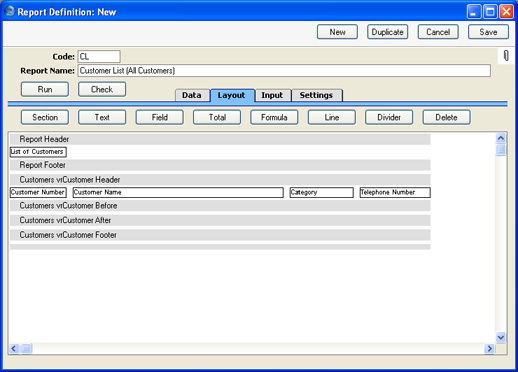Image resolution: width=518 pixels, height=372 pixels.
Task: Click the Duplicate button
Action: point(387,32)
